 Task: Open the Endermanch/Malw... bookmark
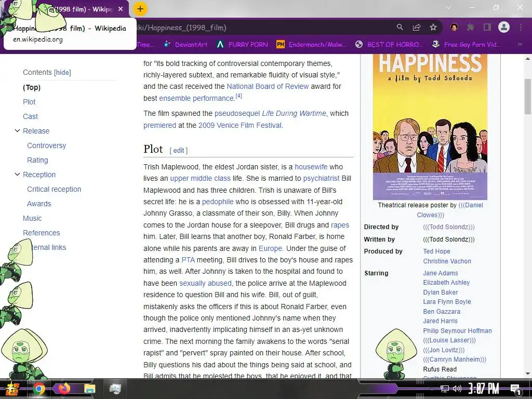coord(312,45)
